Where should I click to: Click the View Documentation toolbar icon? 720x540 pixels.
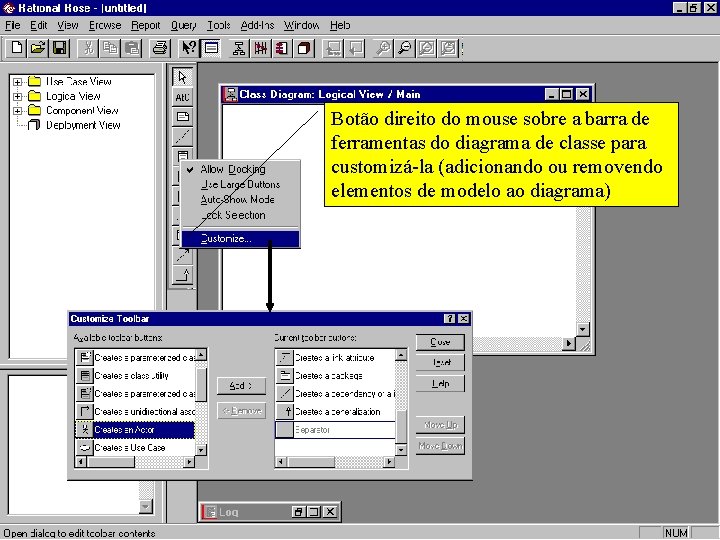pyautogui.click(x=211, y=48)
